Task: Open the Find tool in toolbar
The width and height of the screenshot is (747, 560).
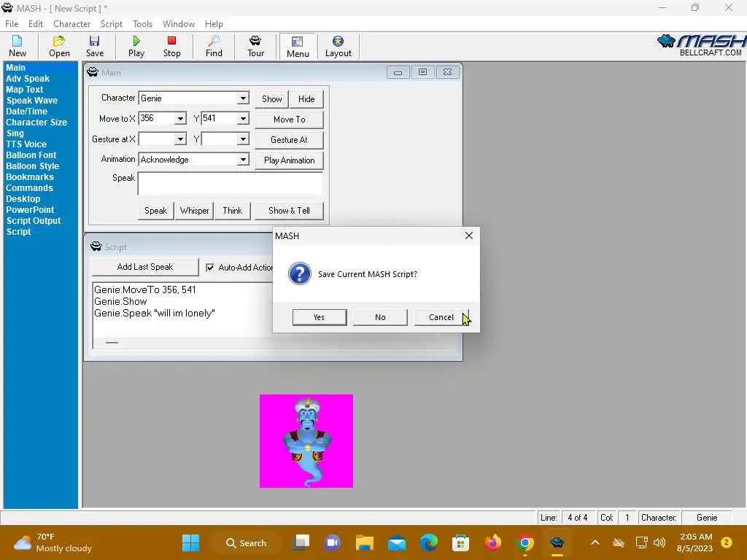Action: [214, 46]
